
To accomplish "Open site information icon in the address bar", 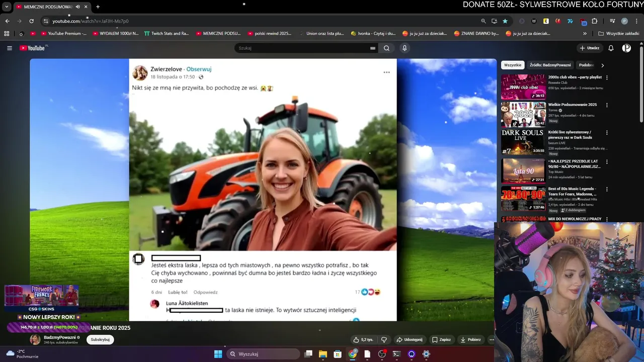I will pyautogui.click(x=46, y=21).
